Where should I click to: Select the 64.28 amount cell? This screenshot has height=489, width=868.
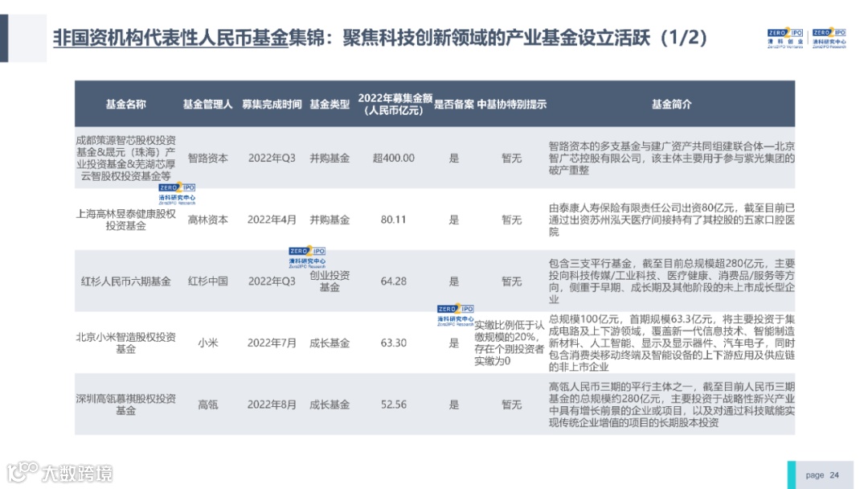pyautogui.click(x=394, y=281)
